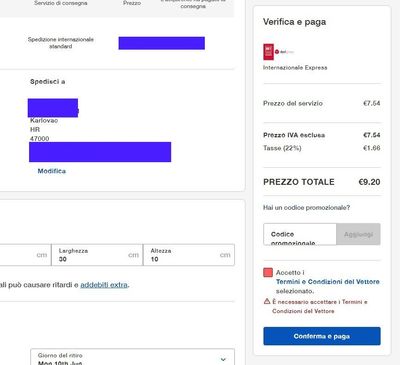Open the addebiti extra link
The image size is (400, 365).
pyautogui.click(x=104, y=285)
